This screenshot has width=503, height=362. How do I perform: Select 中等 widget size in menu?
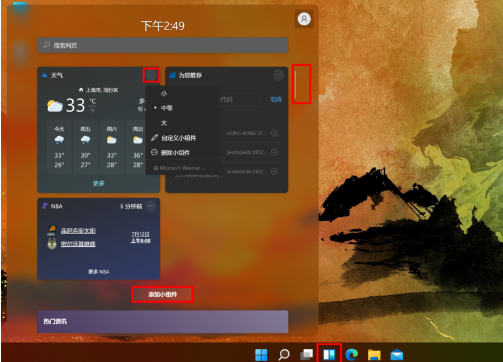[x=183, y=108]
